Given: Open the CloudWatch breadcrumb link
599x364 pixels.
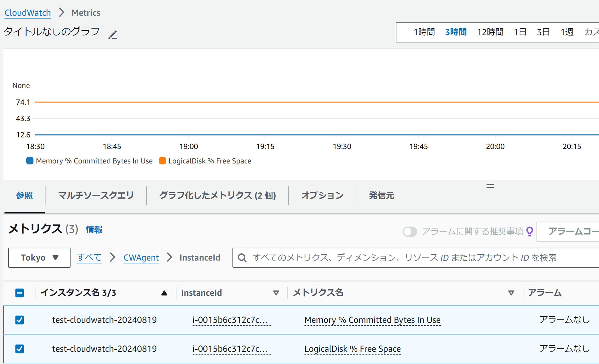Looking at the screenshot, I should 28,13.
